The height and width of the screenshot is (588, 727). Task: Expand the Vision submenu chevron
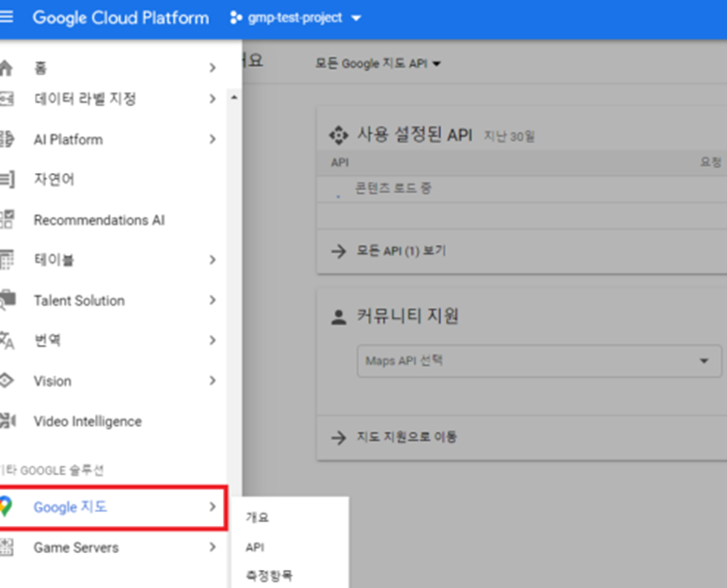(x=213, y=381)
